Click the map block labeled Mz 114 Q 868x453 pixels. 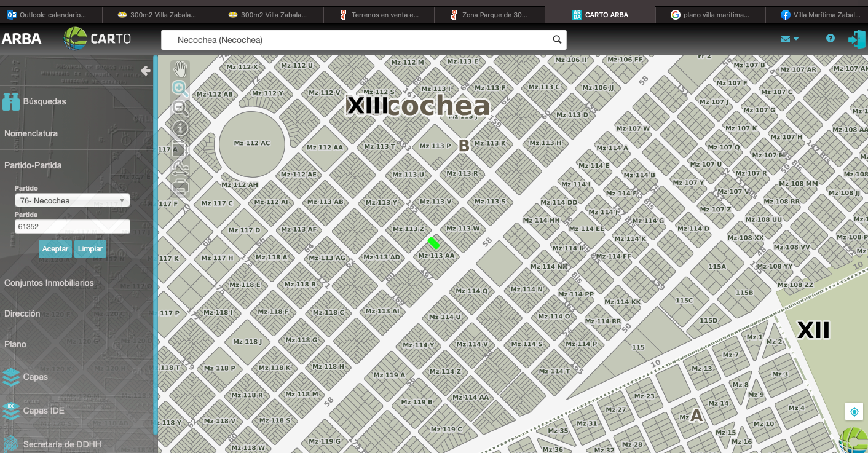pos(472,291)
